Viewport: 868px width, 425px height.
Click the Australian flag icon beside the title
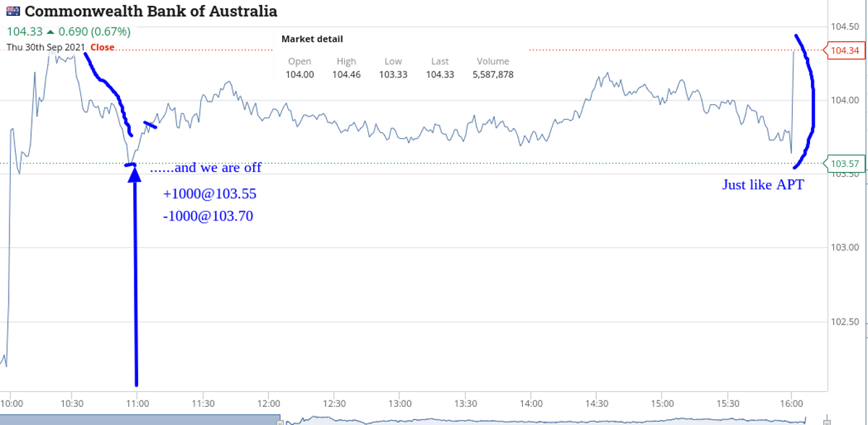click(x=14, y=12)
